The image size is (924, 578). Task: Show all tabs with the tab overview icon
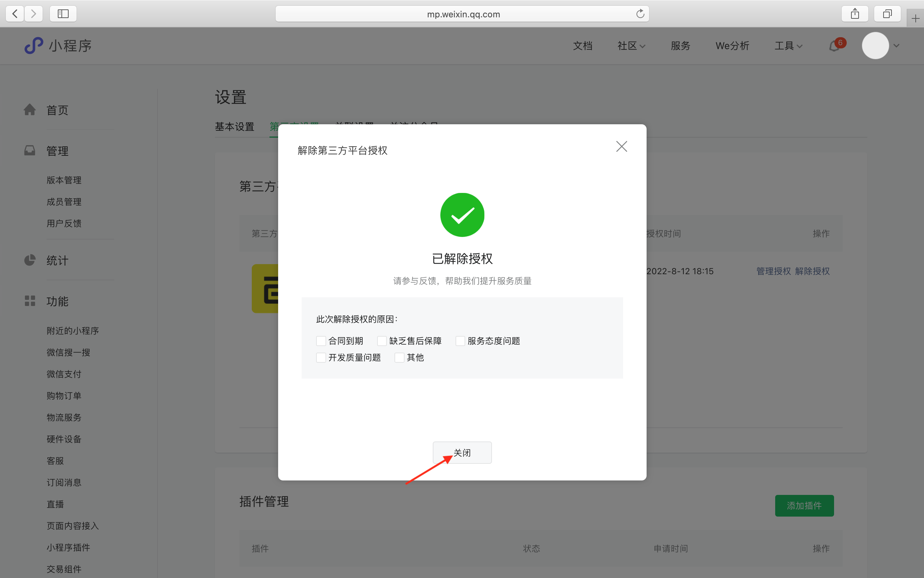[887, 14]
